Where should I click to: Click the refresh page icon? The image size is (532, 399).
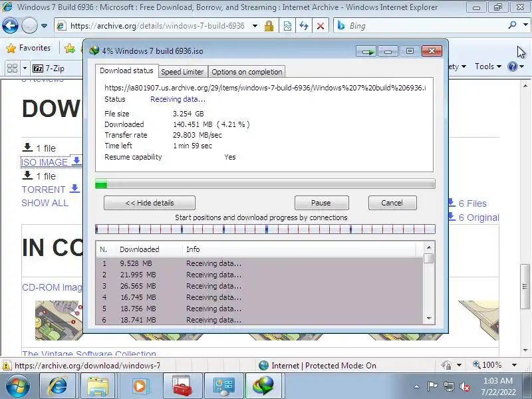click(x=304, y=26)
